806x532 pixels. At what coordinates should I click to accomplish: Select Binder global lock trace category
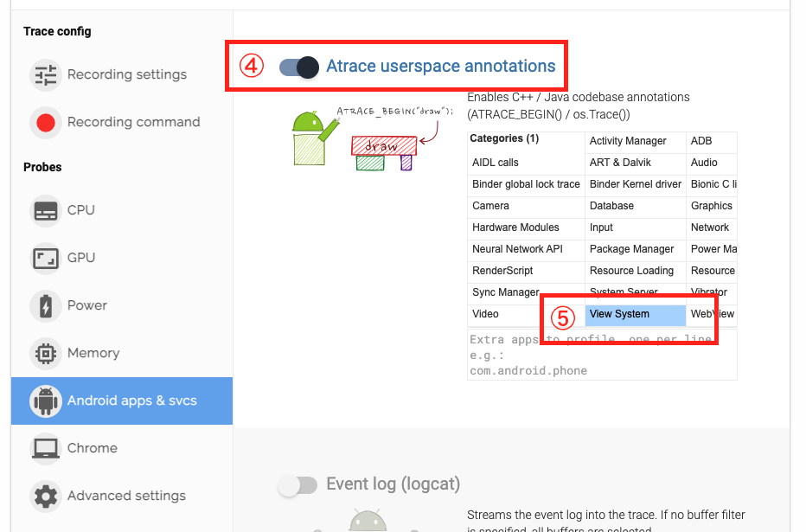[526, 184]
